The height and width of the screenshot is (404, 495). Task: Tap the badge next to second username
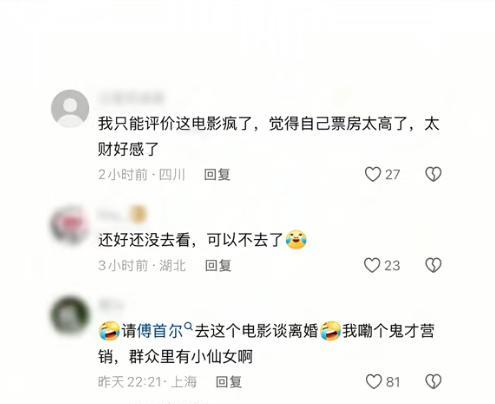point(138,214)
